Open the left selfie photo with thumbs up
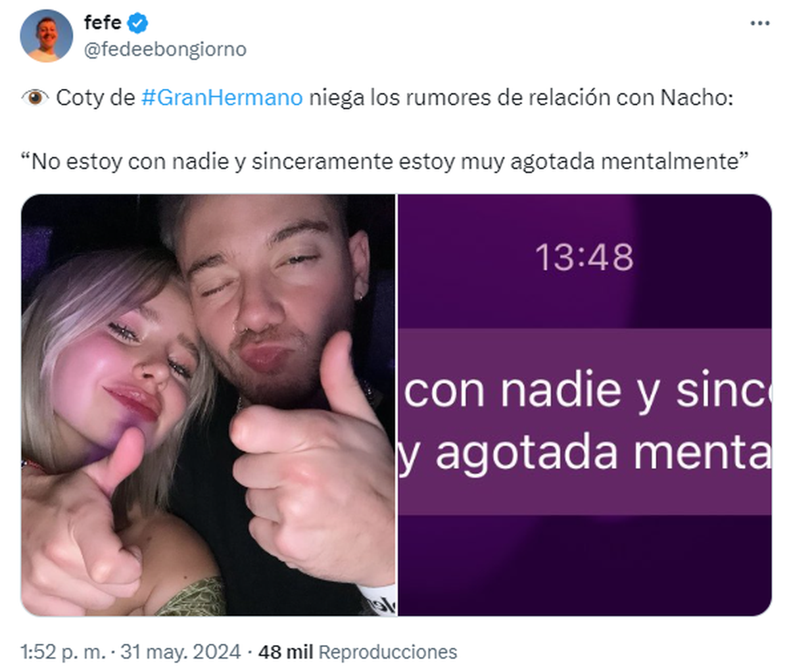Screen dimensions: 789x672 208,405
